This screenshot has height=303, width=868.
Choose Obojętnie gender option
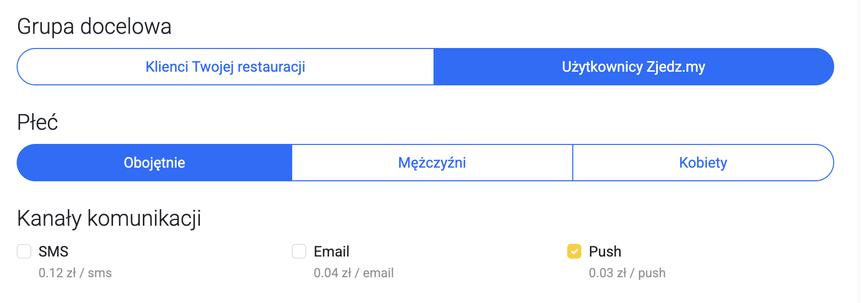pyautogui.click(x=154, y=163)
